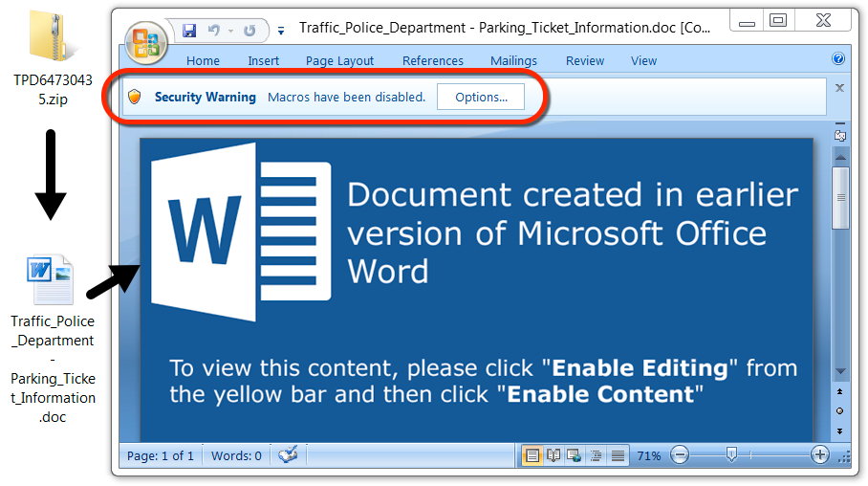The image size is (868, 486).
Task: Undo the last action
Action: point(214,31)
